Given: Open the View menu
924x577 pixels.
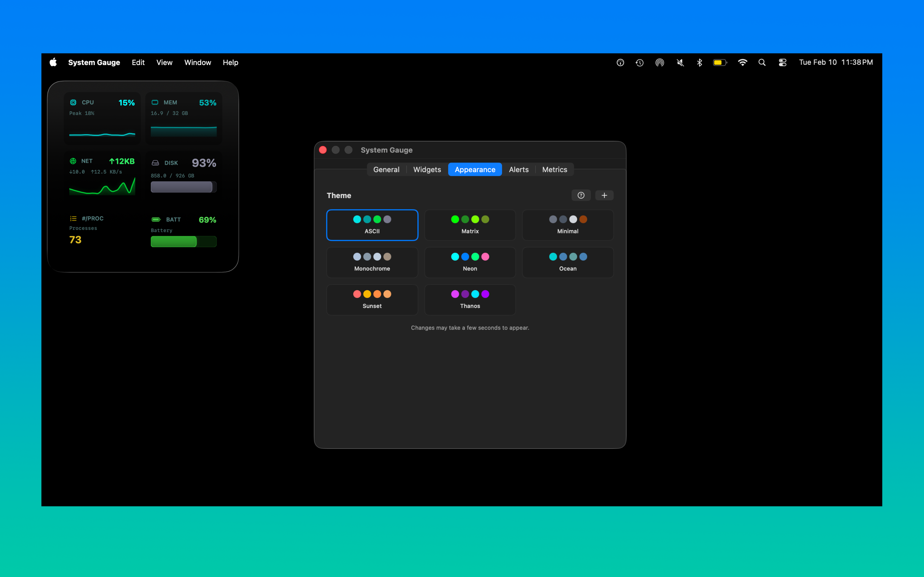Looking at the screenshot, I should click(x=164, y=62).
